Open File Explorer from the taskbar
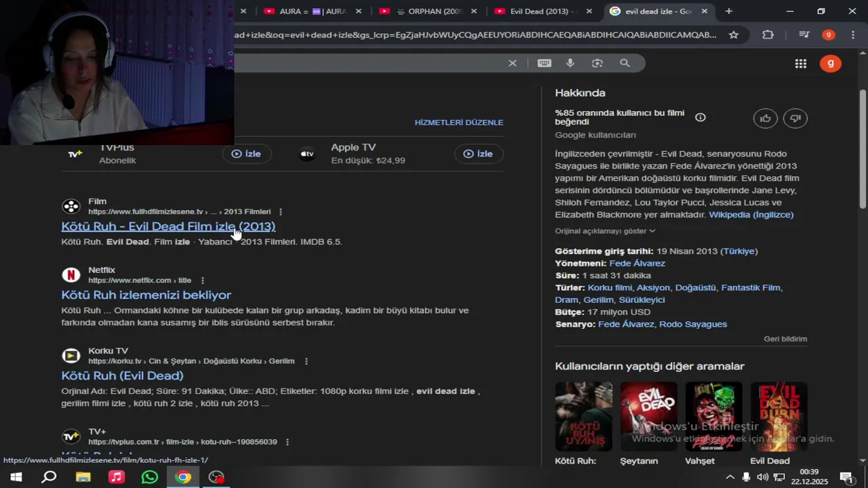Screen dimensions: 868x488 click(x=83, y=477)
